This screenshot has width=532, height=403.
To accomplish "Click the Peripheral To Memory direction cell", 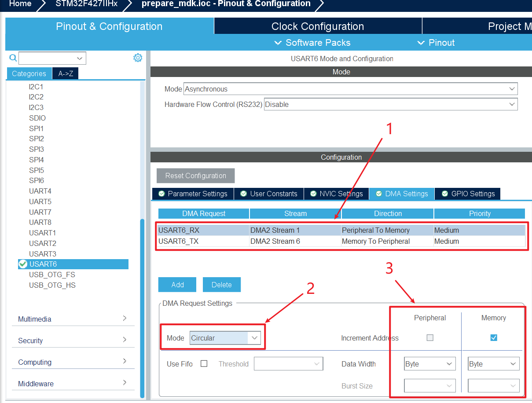I will click(387, 230).
